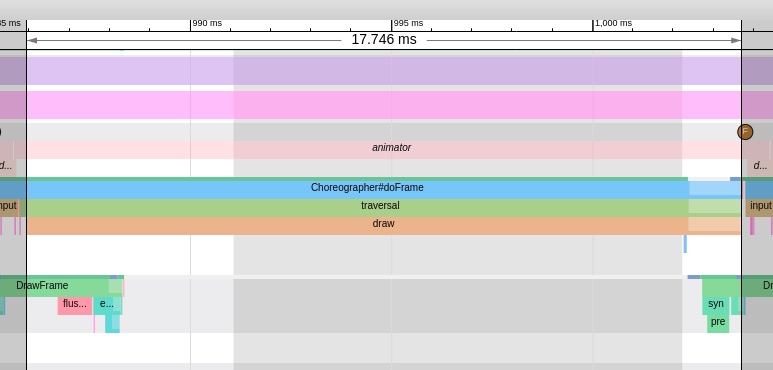Select the brown input slice at the left edge
The width and height of the screenshot is (773, 370).
pos(9,208)
